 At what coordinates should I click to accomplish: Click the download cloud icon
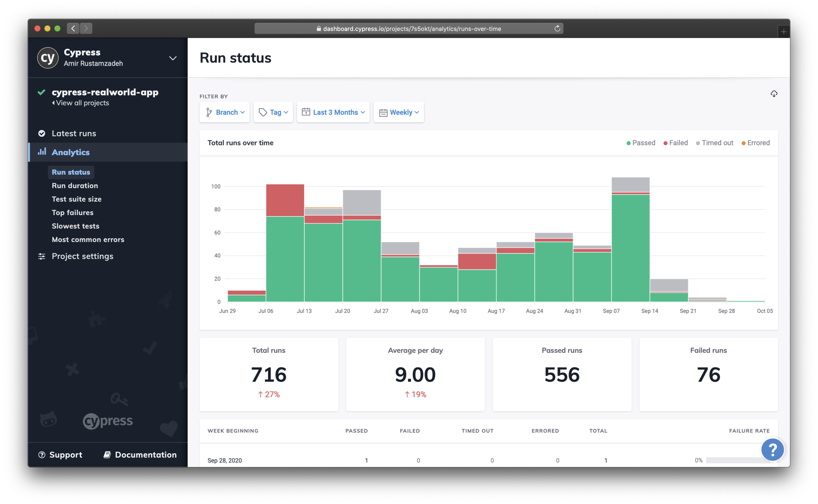click(x=774, y=94)
